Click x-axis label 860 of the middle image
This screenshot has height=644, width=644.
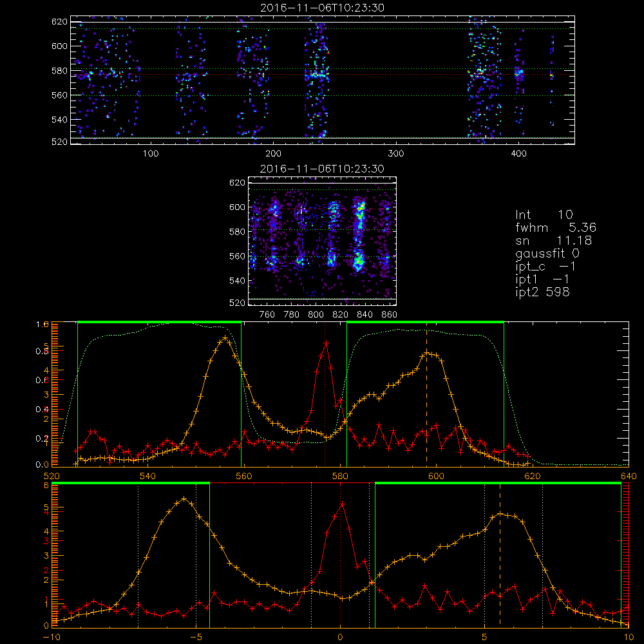tap(389, 315)
